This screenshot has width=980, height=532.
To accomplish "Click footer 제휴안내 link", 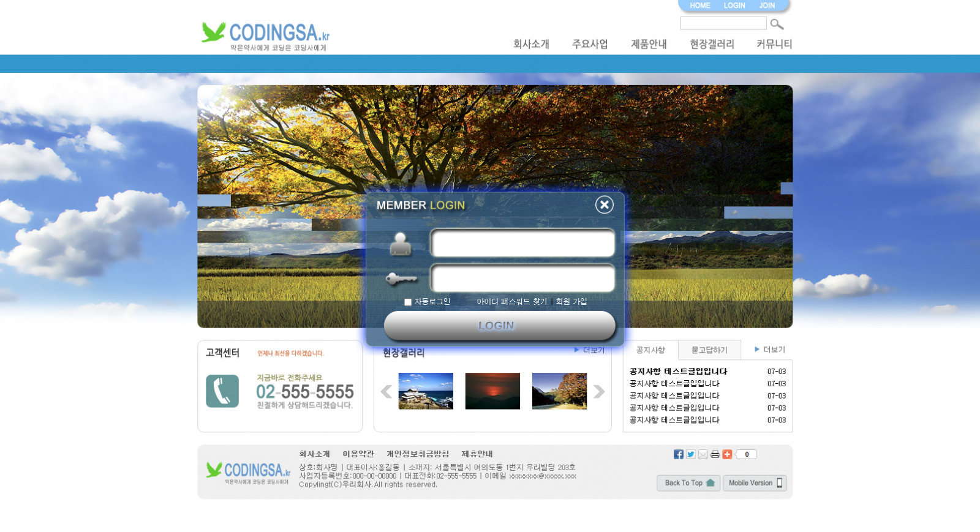I will [477, 454].
